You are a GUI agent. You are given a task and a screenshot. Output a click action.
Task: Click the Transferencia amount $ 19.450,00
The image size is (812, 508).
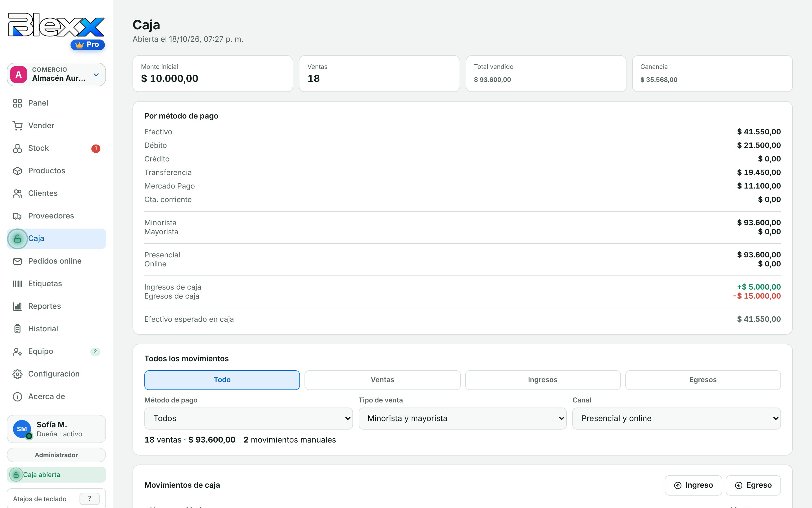[759, 172]
